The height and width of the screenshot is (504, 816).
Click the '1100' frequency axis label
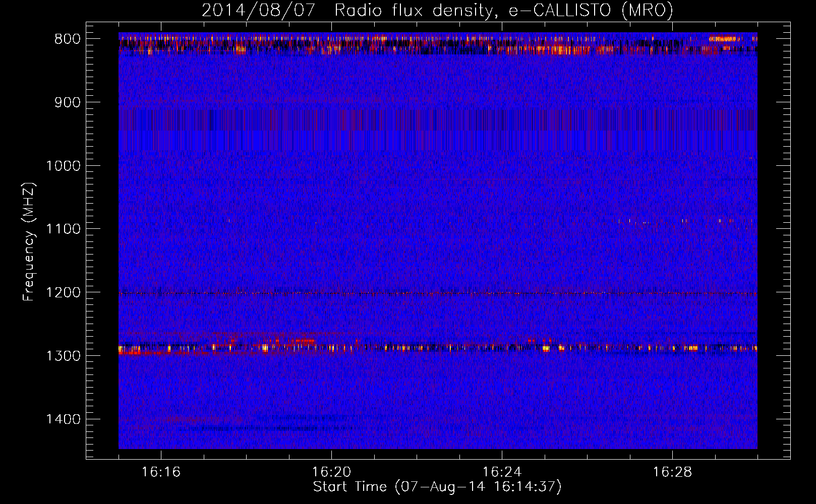[63, 229]
